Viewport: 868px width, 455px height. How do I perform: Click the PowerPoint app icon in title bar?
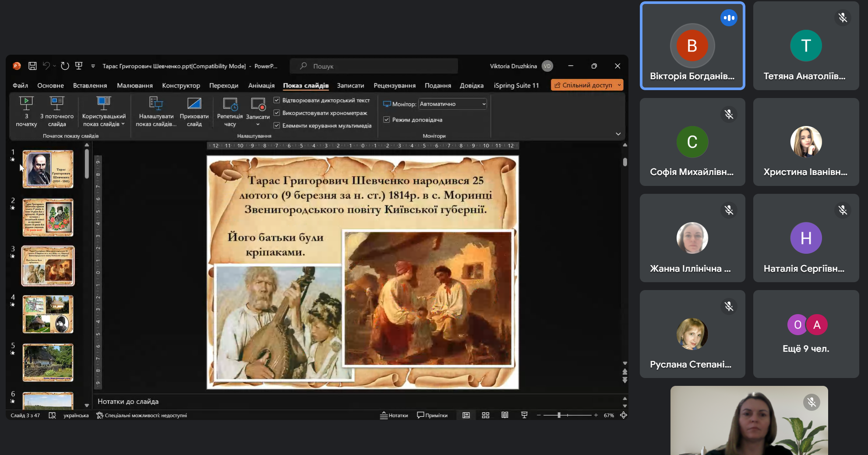pos(17,66)
